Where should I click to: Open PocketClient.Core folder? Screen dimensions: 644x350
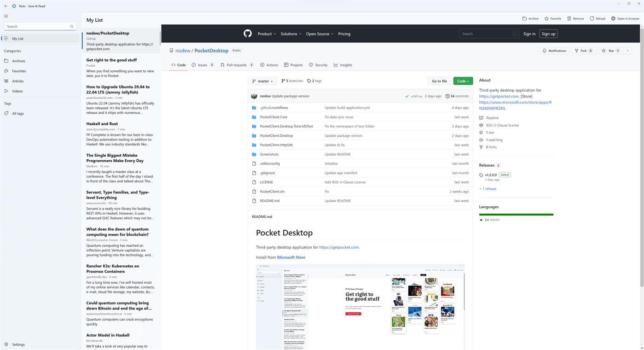coord(273,117)
